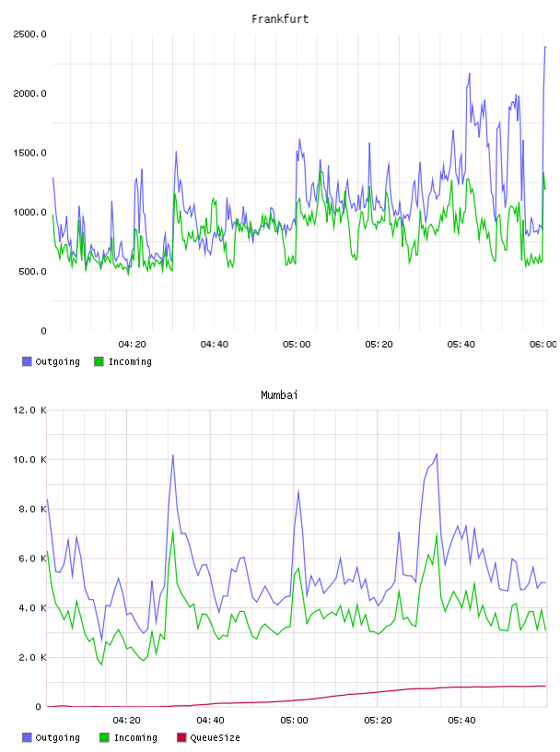Click the 06:00 time label on the Frankfurt chart
Screen dimensions: 560x752
(x=543, y=345)
